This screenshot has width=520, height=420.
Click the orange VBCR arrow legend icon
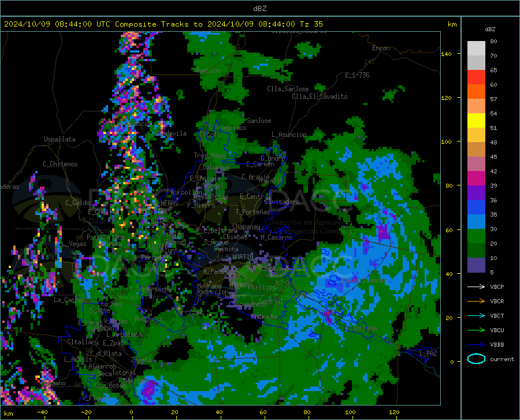pos(476,301)
